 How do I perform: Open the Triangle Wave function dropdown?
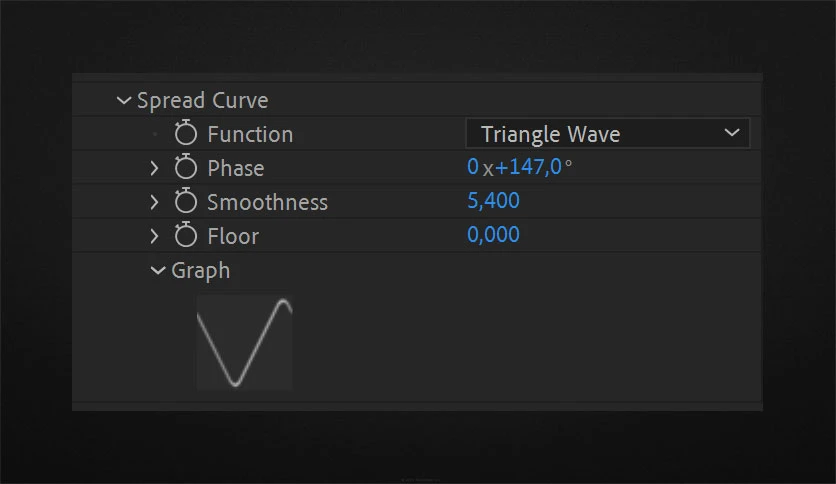607,133
